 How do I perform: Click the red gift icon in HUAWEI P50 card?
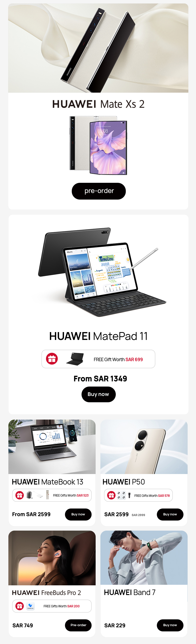[111, 495]
